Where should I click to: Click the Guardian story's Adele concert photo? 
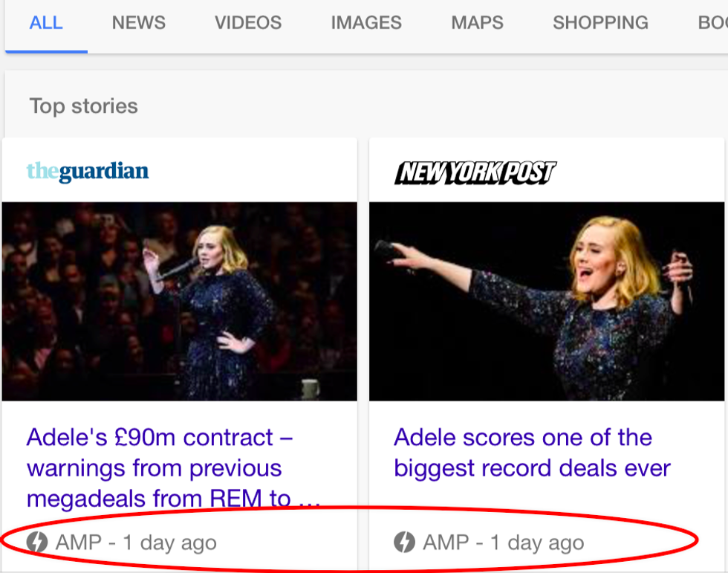coord(180,302)
